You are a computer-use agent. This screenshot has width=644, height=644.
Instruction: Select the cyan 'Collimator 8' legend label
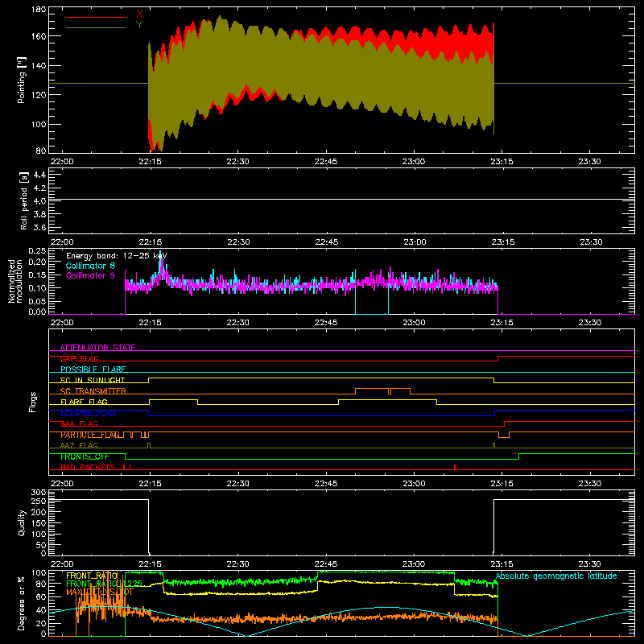[x=90, y=266]
